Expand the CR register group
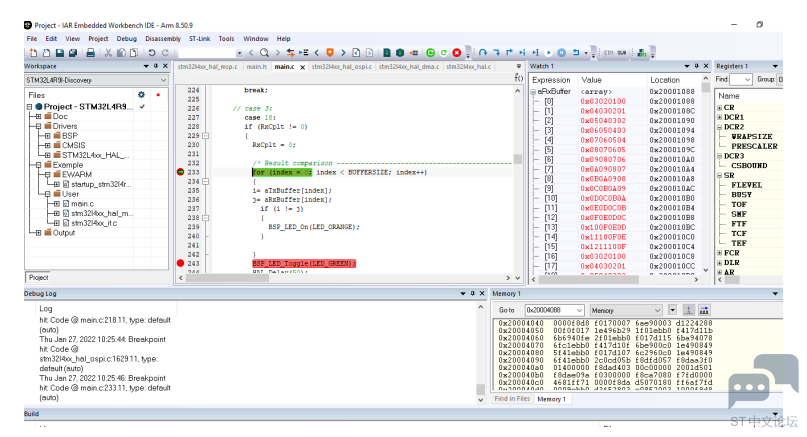This screenshot has width=807, height=437. coord(720,108)
